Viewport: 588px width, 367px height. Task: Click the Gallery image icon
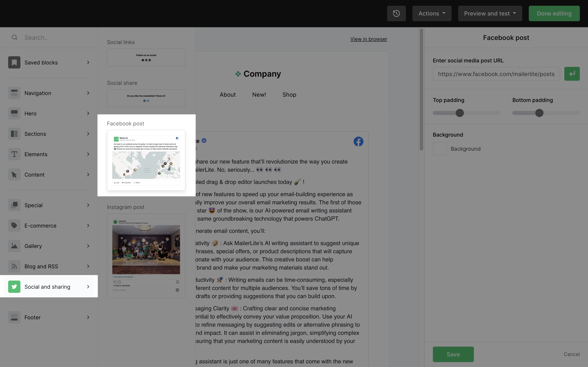pos(14,246)
